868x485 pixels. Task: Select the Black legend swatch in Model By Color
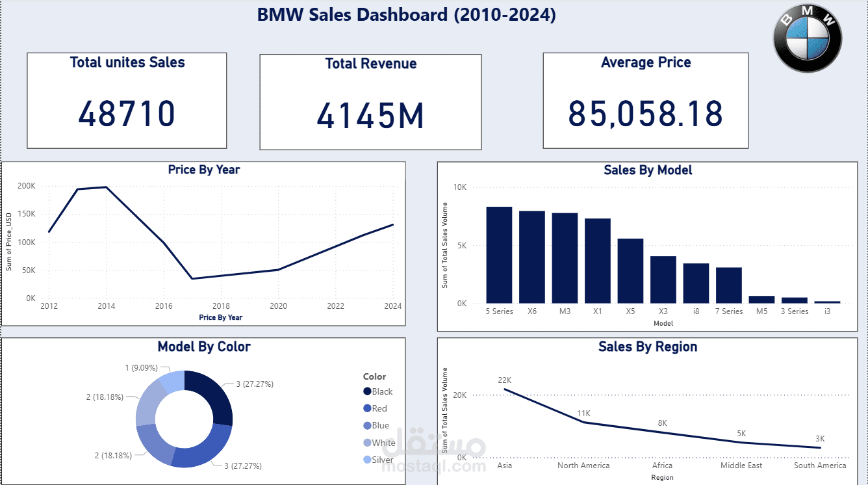tap(366, 391)
